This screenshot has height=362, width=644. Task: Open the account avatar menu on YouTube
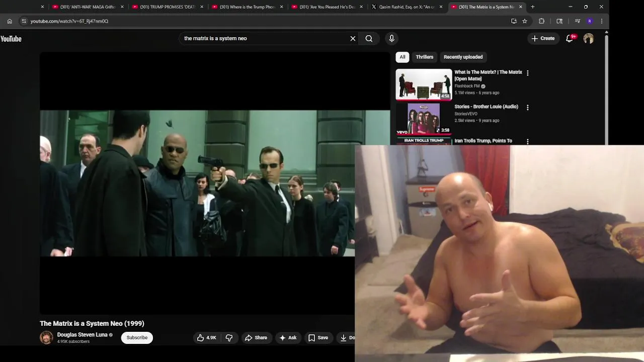(588, 38)
